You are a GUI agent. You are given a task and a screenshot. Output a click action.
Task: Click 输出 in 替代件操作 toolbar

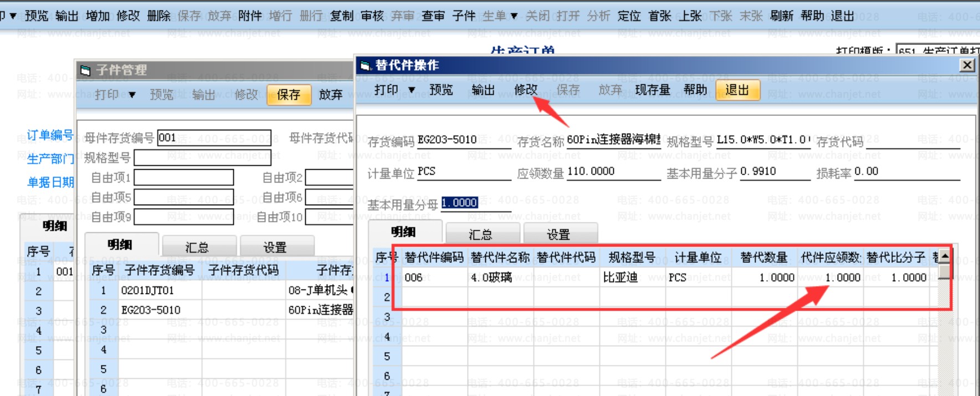point(483,90)
